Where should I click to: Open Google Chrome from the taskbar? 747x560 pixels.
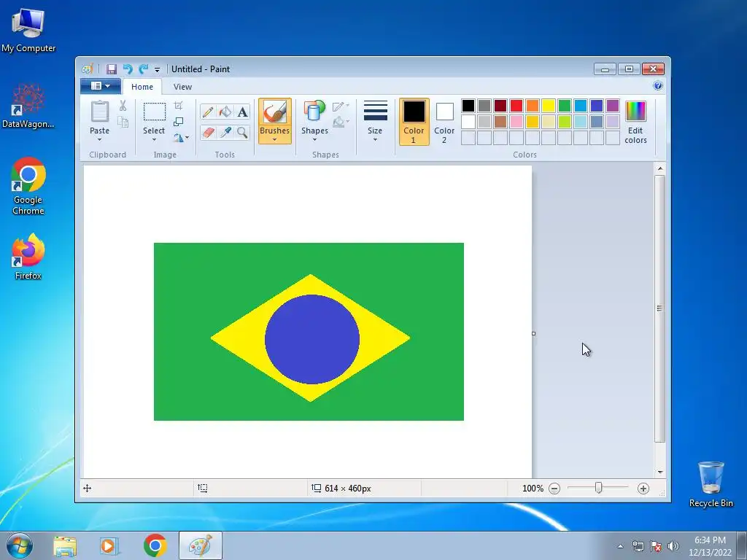coord(155,545)
